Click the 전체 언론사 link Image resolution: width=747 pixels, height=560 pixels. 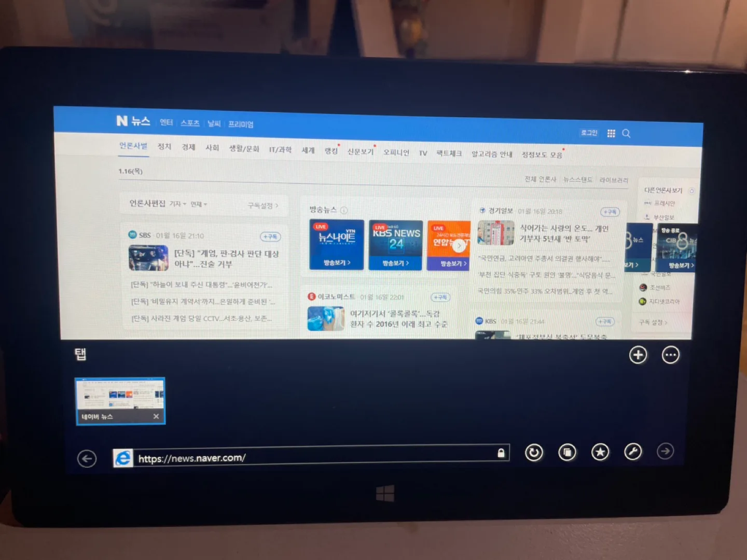point(540,179)
